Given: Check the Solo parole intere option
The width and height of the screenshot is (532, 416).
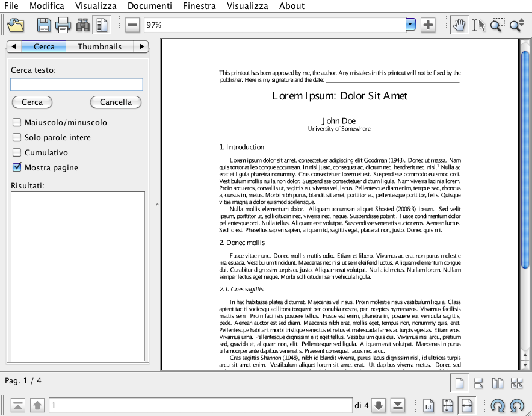Looking at the screenshot, I should point(17,137).
